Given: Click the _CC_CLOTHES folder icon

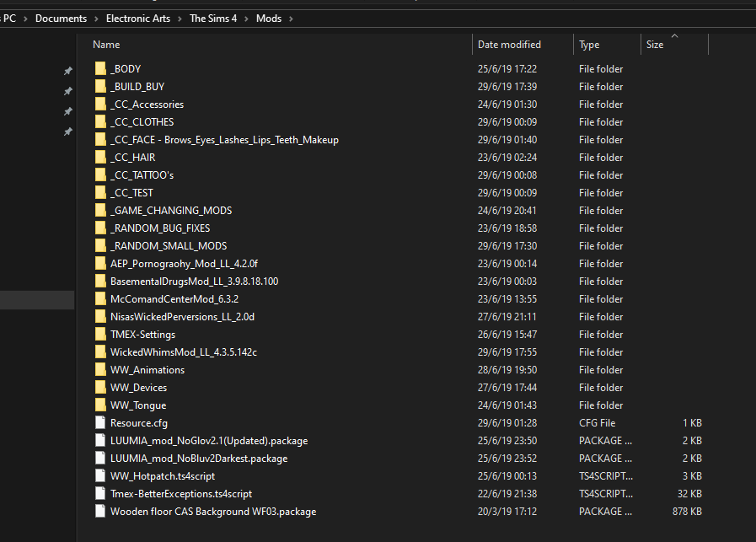Looking at the screenshot, I should pyautogui.click(x=100, y=122).
